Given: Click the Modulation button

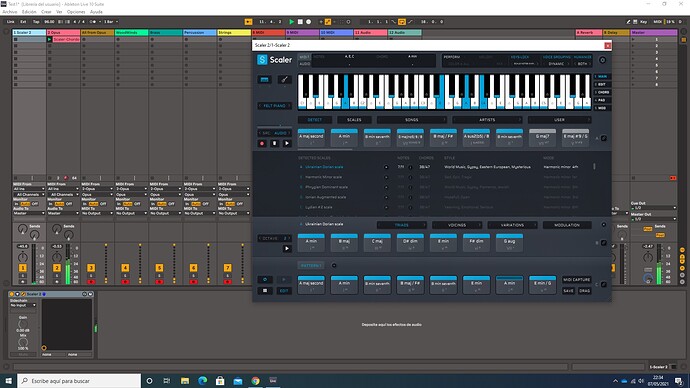Looking at the screenshot, I should pos(567,225).
